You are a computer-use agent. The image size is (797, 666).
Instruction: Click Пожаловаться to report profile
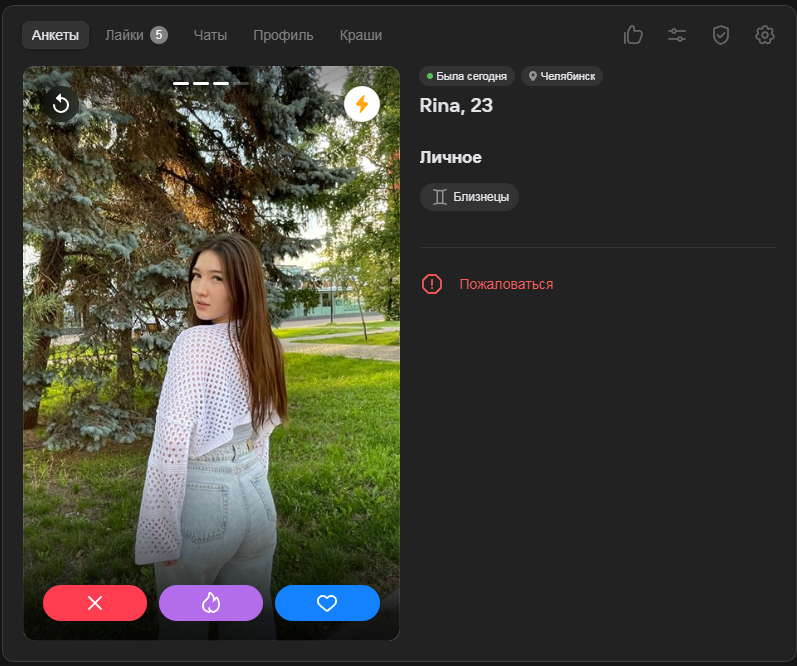(506, 284)
